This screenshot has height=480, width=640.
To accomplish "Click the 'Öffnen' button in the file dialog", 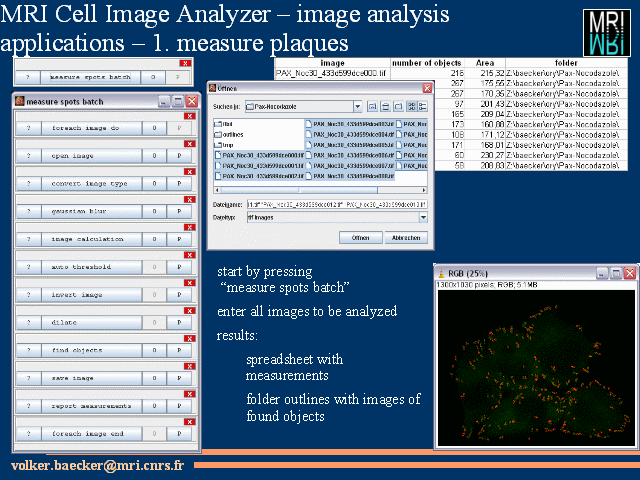I will pos(360,238).
